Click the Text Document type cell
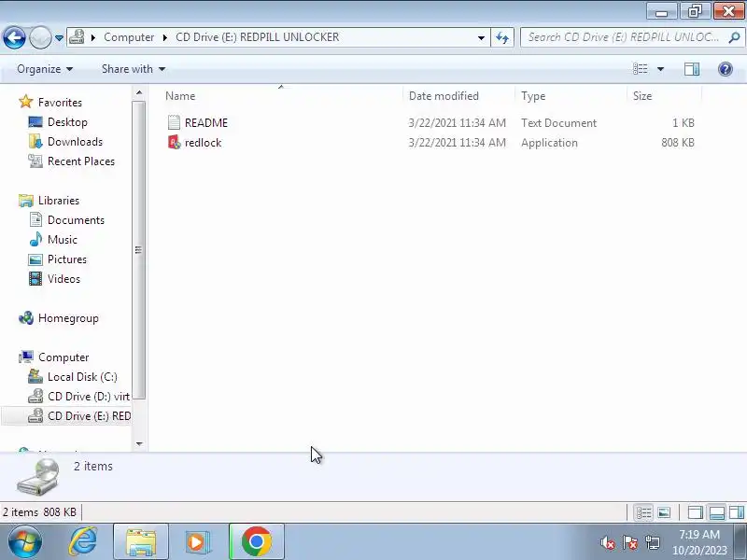This screenshot has height=560, width=747. (558, 123)
